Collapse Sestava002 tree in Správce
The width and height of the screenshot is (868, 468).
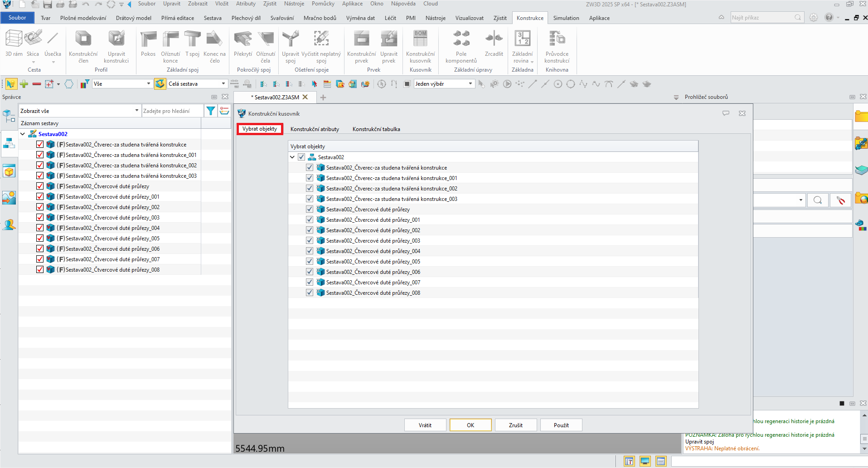tap(23, 134)
